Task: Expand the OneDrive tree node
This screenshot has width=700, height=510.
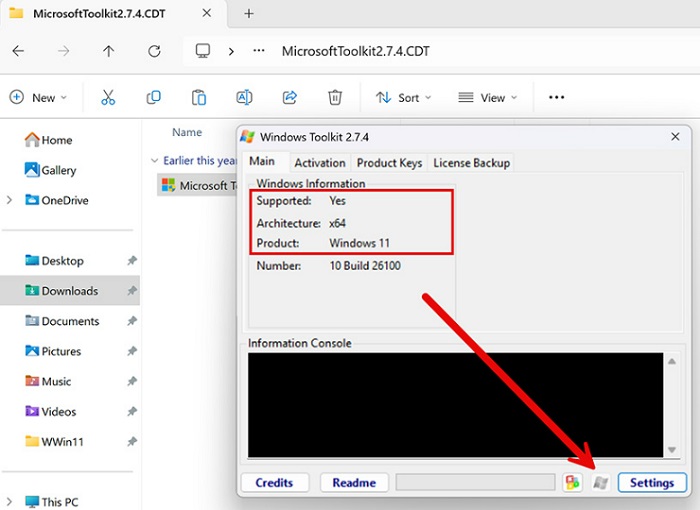Action: pos(9,201)
